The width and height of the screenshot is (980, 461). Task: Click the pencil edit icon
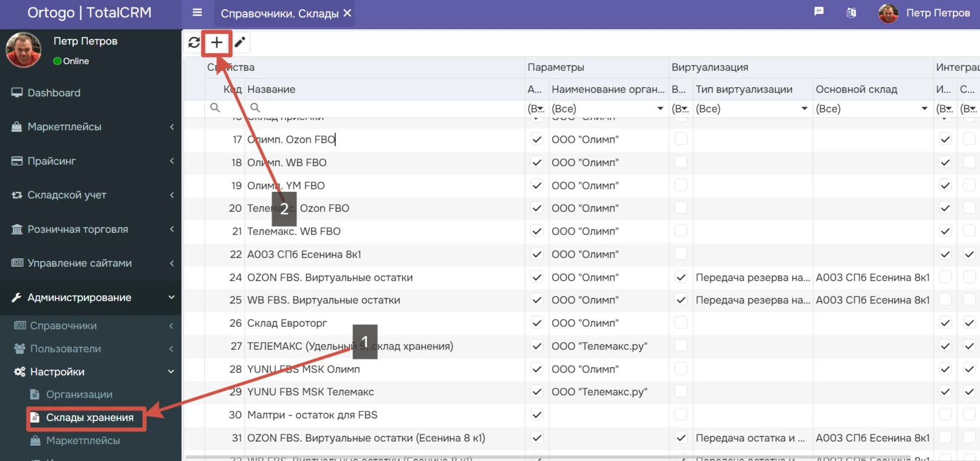240,42
